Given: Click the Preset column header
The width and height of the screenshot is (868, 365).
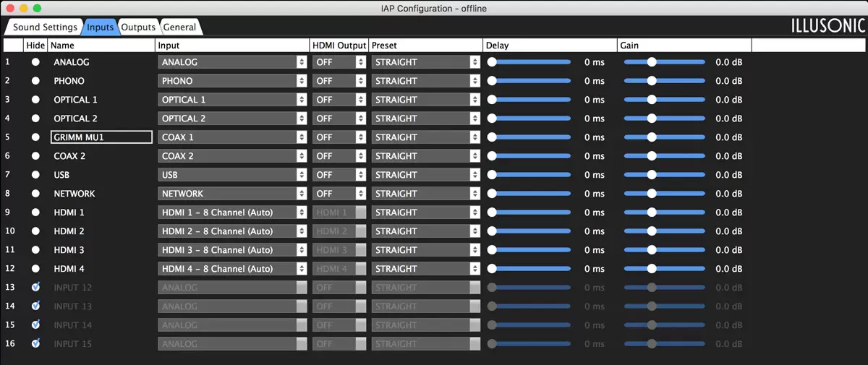Looking at the screenshot, I should 385,46.
